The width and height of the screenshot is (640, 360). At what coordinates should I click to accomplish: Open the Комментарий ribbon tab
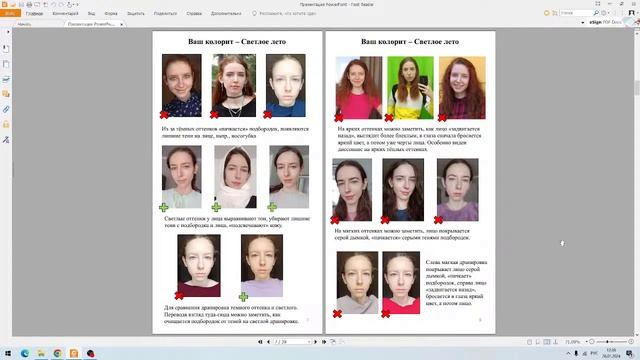65,13
